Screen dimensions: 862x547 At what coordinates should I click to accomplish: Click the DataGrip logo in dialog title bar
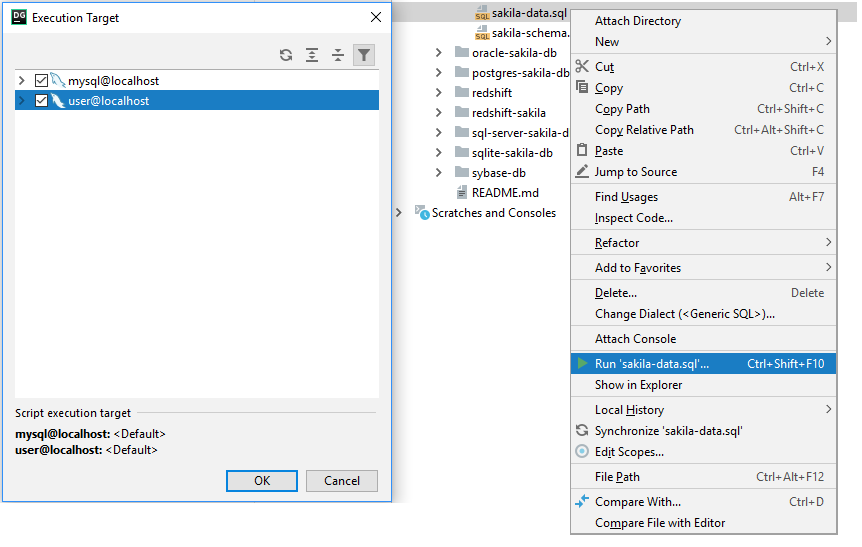tap(19, 17)
